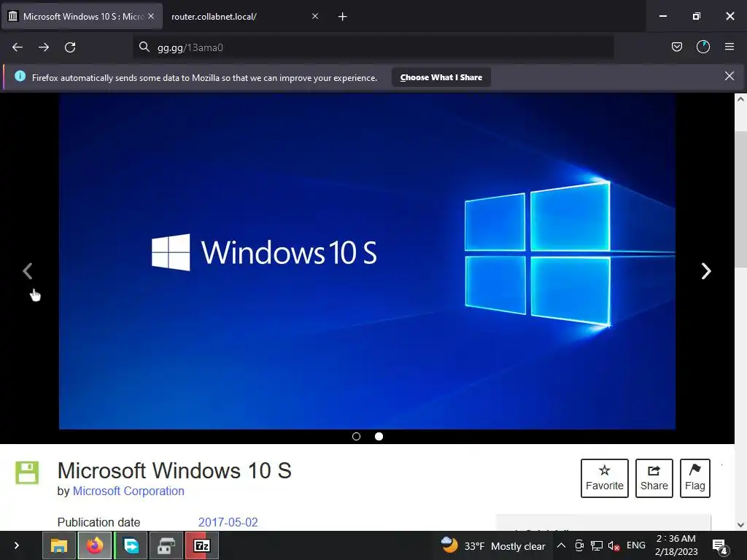Show hidden system tray icons
Screen dimensions: 747x560
(x=561, y=545)
